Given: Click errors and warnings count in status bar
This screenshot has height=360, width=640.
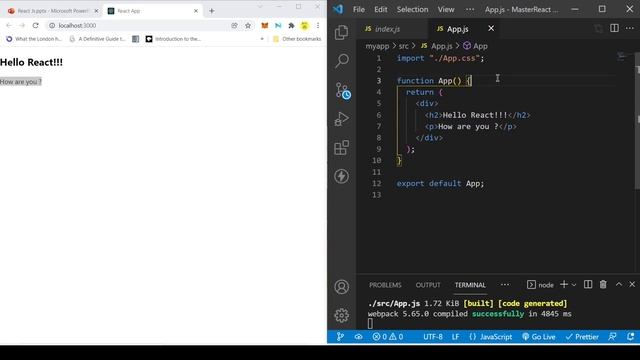Looking at the screenshot, I should coord(388,337).
